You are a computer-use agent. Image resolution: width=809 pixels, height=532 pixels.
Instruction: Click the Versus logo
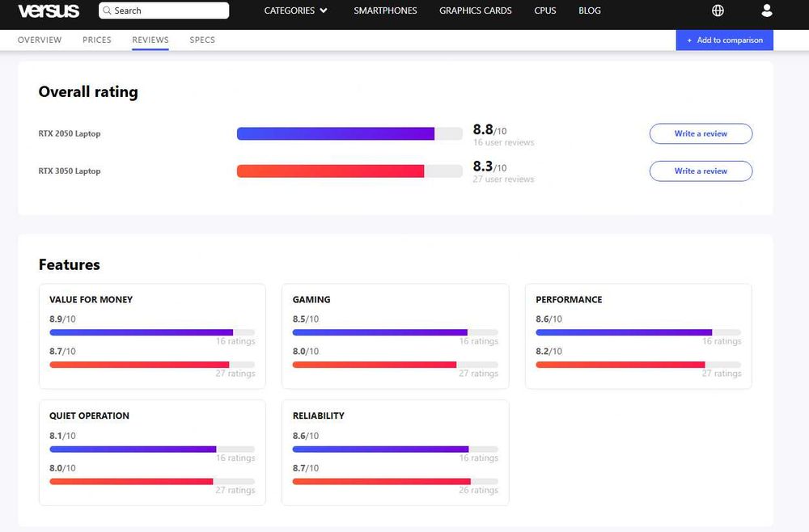pos(49,11)
